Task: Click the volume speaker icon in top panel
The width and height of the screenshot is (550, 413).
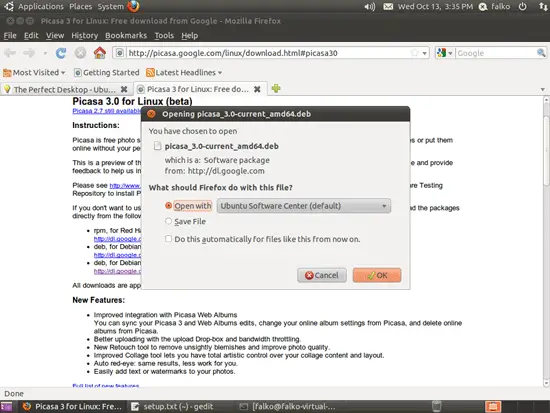Action: [x=370, y=6]
